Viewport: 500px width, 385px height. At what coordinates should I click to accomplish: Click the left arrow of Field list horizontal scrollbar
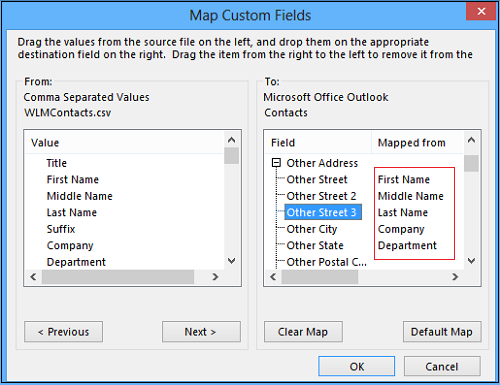pyautogui.click(x=273, y=277)
